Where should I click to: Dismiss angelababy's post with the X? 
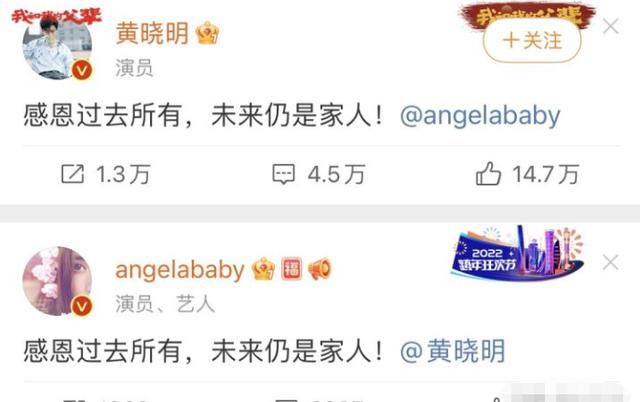click(611, 262)
